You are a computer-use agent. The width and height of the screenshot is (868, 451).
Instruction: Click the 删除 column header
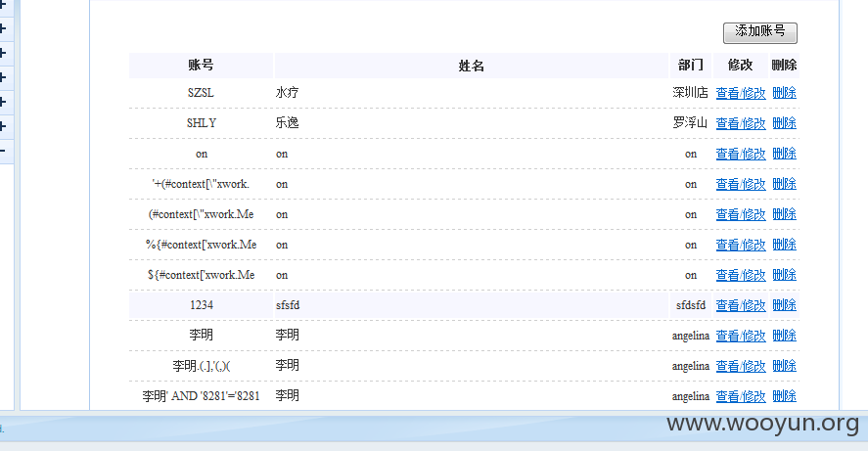pyautogui.click(x=784, y=66)
